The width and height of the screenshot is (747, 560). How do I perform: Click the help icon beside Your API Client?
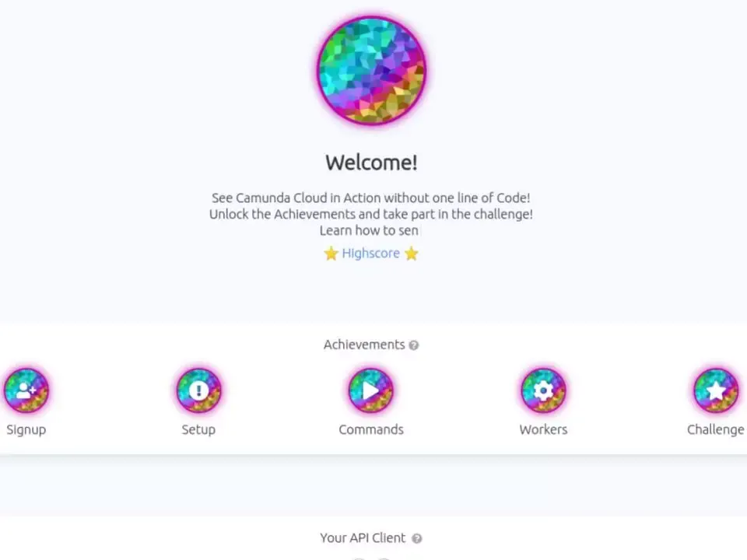(x=417, y=538)
